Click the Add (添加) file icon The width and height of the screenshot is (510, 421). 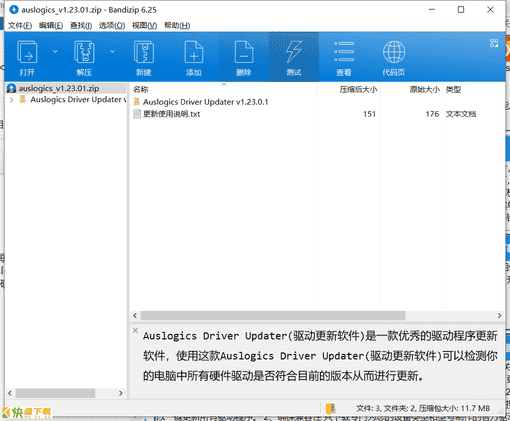tap(194, 52)
